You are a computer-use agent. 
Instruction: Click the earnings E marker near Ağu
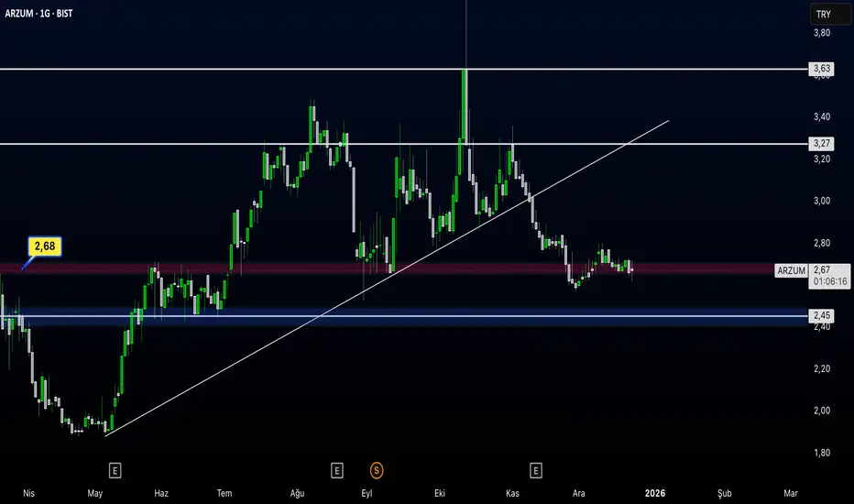pyautogui.click(x=336, y=470)
